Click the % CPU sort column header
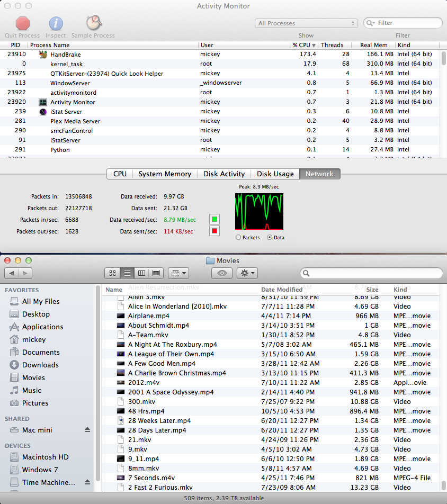Viewport: 447px width, 504px height. tap(304, 45)
